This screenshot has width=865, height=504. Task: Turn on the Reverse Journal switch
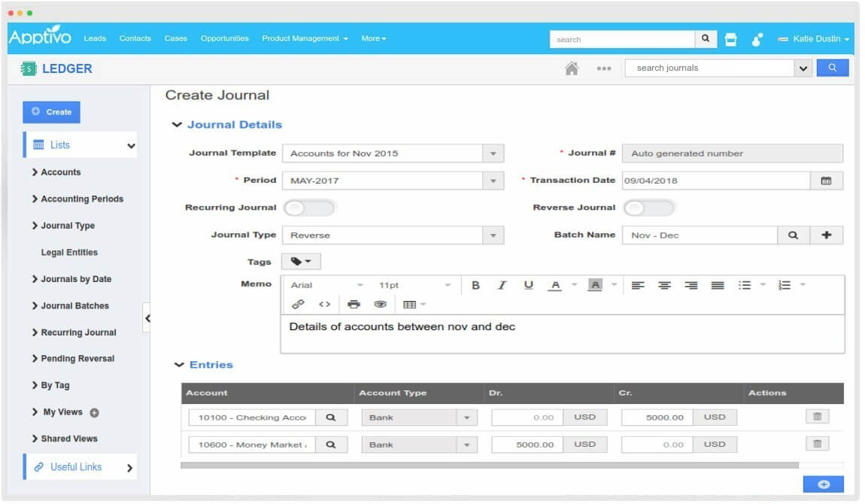click(649, 208)
